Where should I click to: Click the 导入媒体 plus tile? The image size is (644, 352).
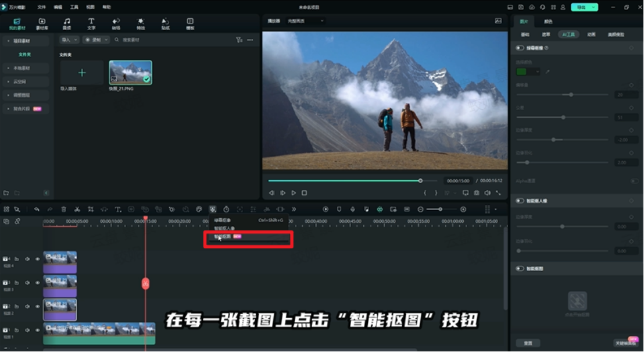[82, 73]
